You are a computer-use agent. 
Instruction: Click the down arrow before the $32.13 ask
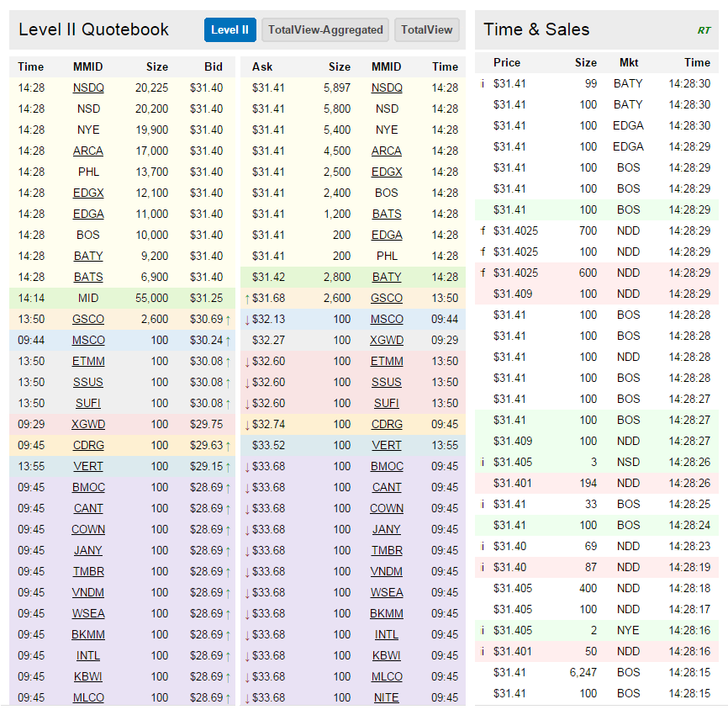(247, 319)
